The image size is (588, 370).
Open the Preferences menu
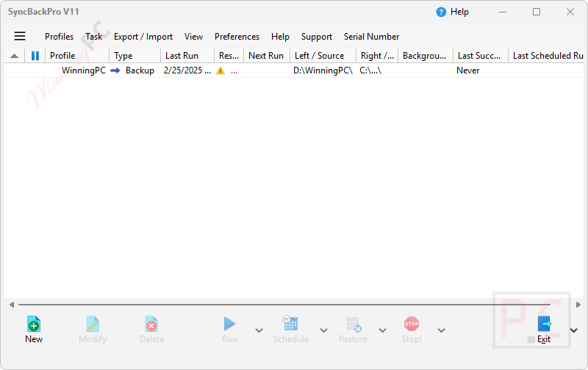pyautogui.click(x=237, y=36)
